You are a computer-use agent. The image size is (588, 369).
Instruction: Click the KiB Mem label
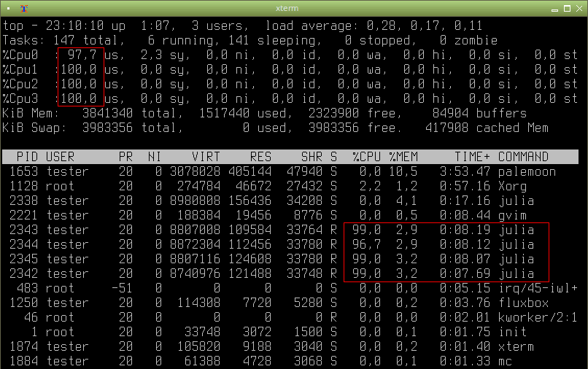point(31,113)
